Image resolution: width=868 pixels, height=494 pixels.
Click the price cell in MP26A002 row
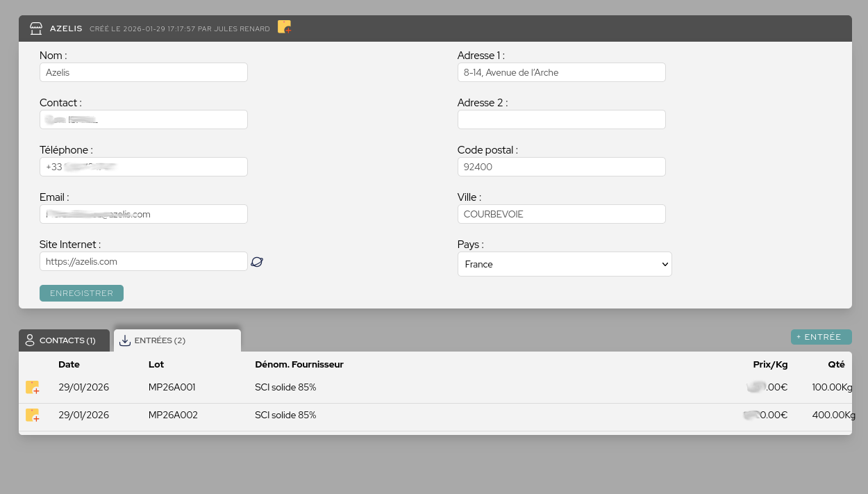point(765,415)
